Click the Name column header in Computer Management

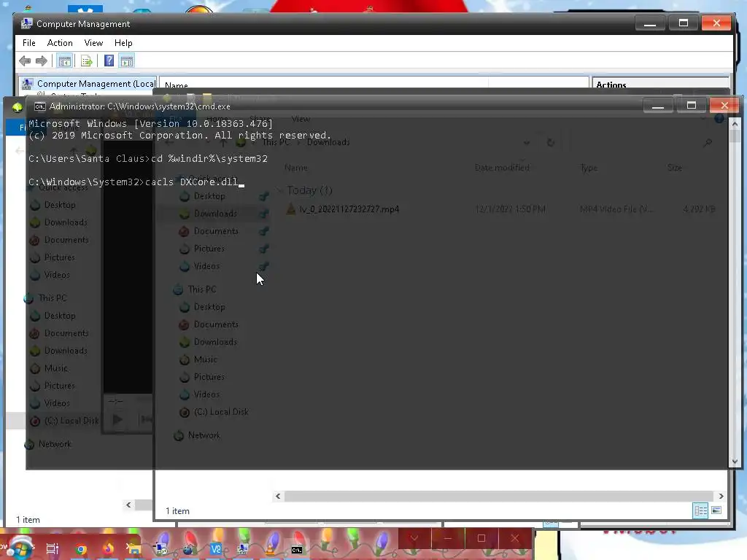pos(177,85)
